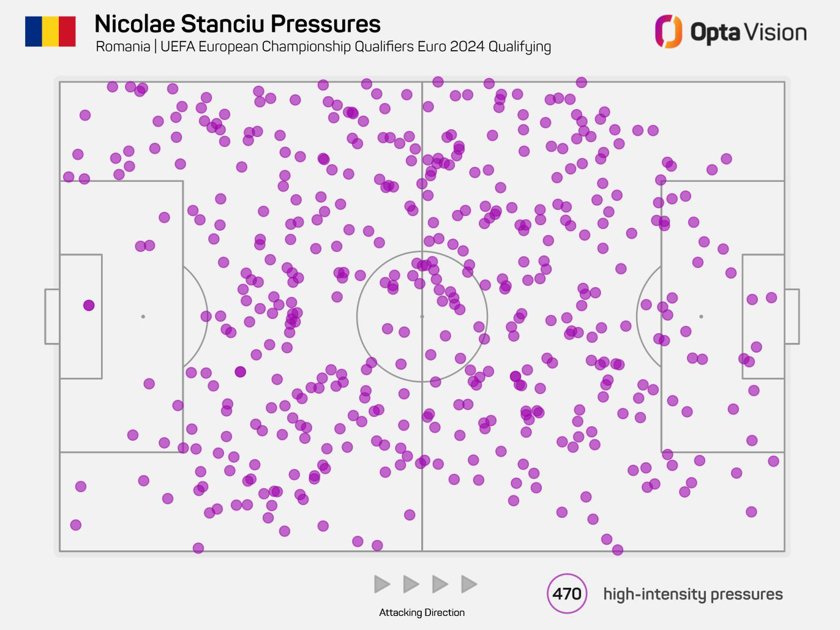Click the center spot of the pitch
This screenshot has height=630, width=840.
pos(422,317)
